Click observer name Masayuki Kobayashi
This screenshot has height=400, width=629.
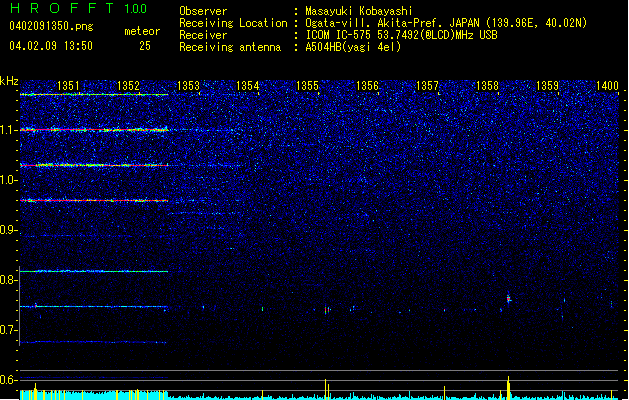coord(359,11)
